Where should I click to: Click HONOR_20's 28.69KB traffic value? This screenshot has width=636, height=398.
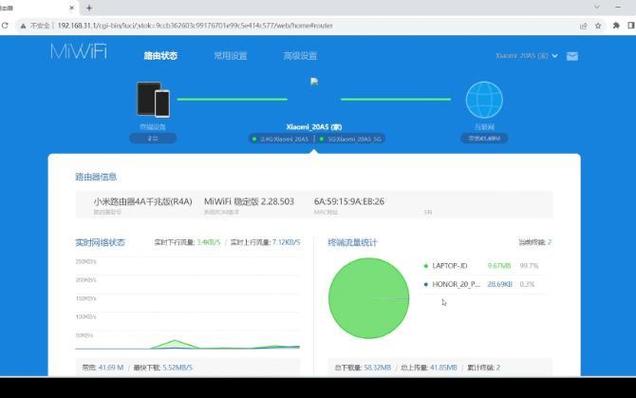click(500, 284)
